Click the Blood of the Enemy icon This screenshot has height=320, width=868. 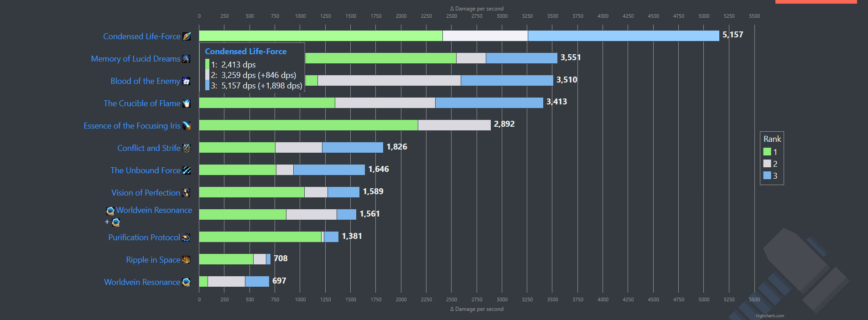pyautogui.click(x=186, y=81)
